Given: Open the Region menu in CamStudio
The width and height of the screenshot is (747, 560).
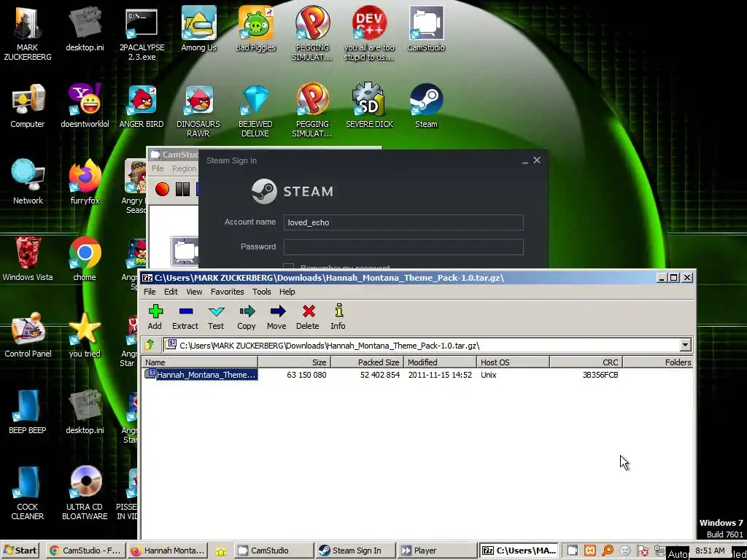Looking at the screenshot, I should (x=184, y=168).
